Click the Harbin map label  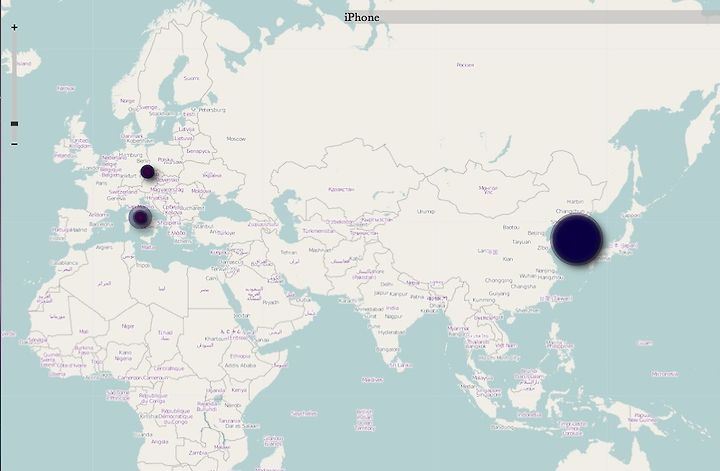point(575,202)
